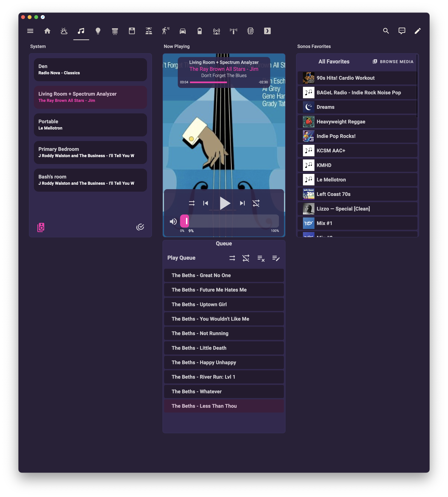Play BAGeL Radio favorite
448x497 pixels.
(357, 93)
